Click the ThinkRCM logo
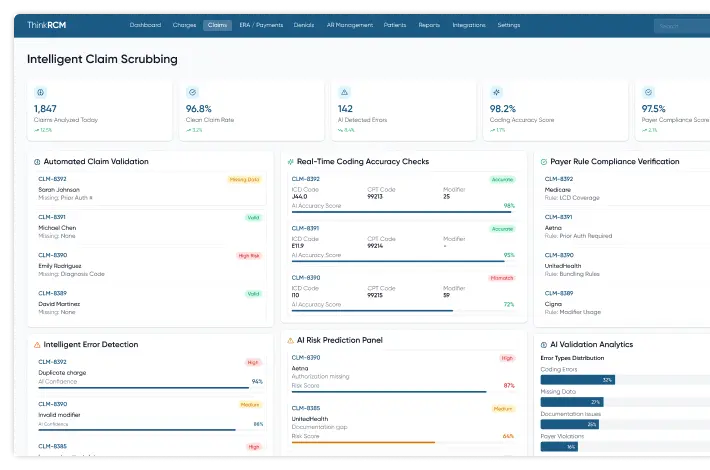Image resolution: width=710 pixels, height=470 pixels. [47, 24]
